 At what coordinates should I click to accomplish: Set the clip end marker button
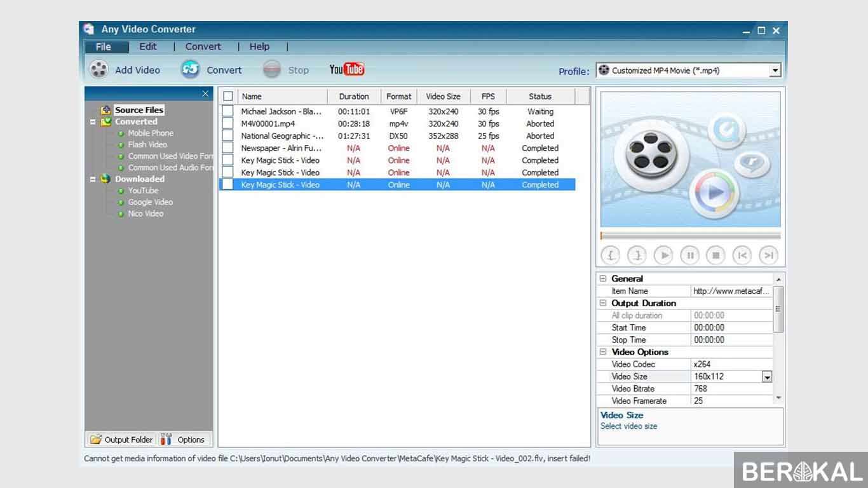(637, 255)
